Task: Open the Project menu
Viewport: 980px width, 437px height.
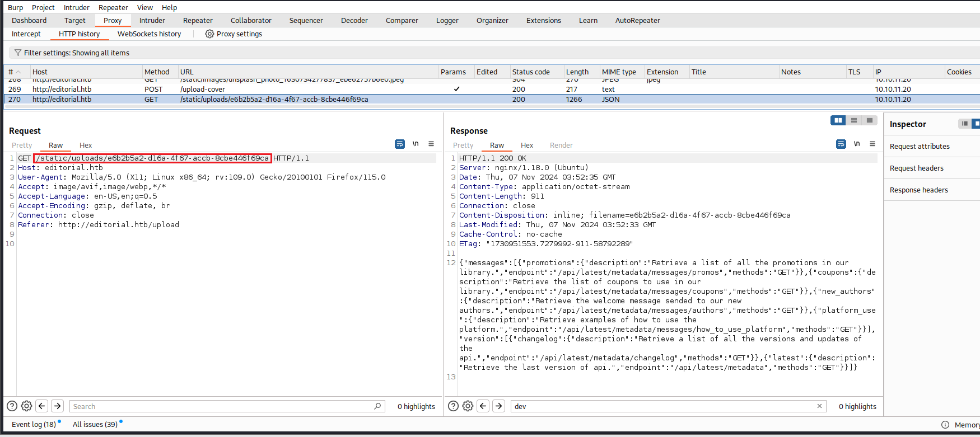Action: (x=43, y=7)
